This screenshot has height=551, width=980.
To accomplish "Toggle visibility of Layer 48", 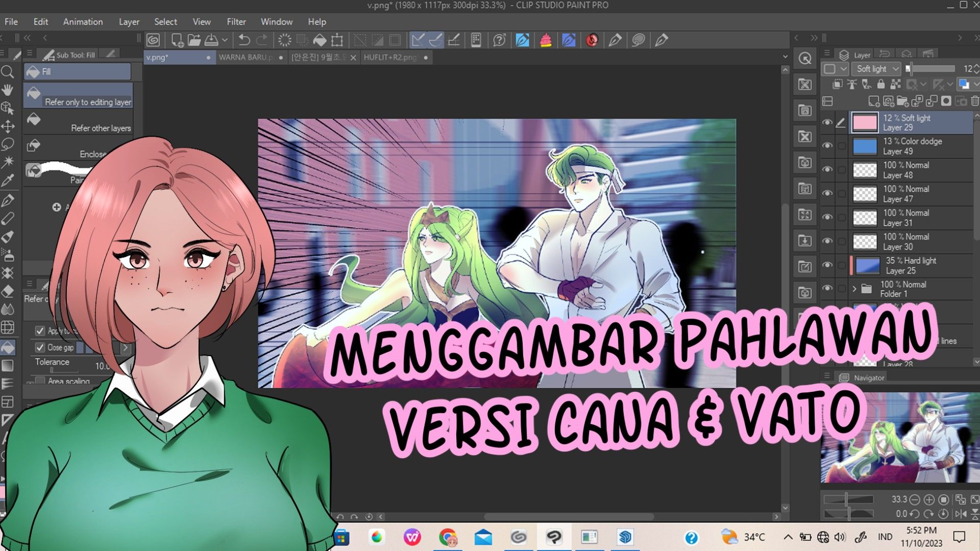I will click(x=827, y=170).
